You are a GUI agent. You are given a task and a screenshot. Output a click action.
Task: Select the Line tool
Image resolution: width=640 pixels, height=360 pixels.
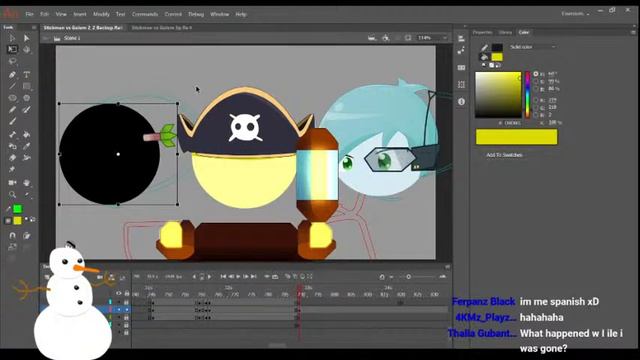(12, 86)
